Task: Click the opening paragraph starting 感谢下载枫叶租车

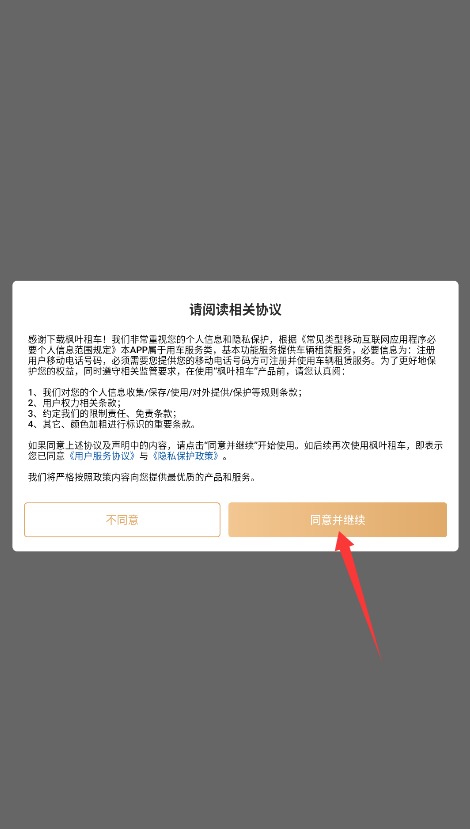Action: pyautogui.click(x=235, y=355)
